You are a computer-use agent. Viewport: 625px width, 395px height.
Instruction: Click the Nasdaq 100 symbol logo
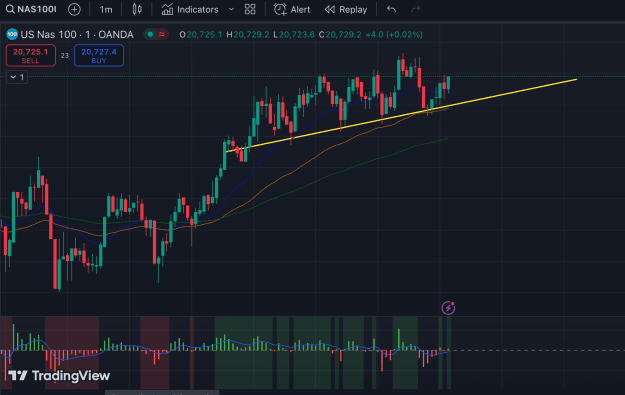click(12, 34)
